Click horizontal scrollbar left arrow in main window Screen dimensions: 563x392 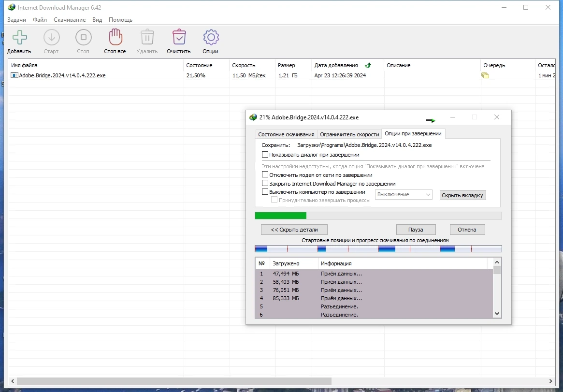tap(13, 381)
